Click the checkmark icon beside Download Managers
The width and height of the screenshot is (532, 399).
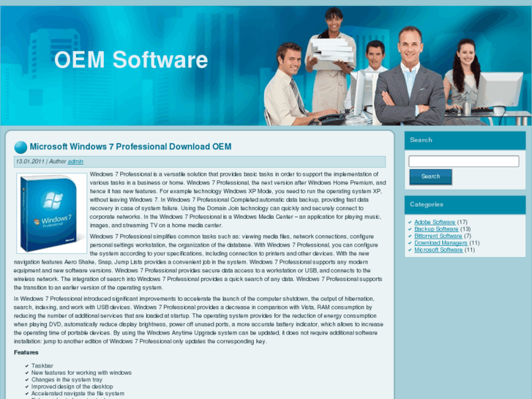coord(411,243)
